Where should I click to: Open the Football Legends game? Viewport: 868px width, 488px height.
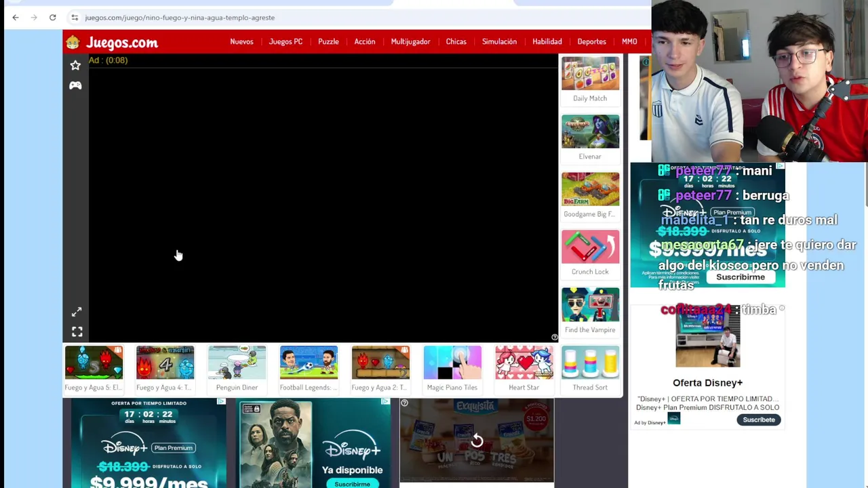click(309, 363)
